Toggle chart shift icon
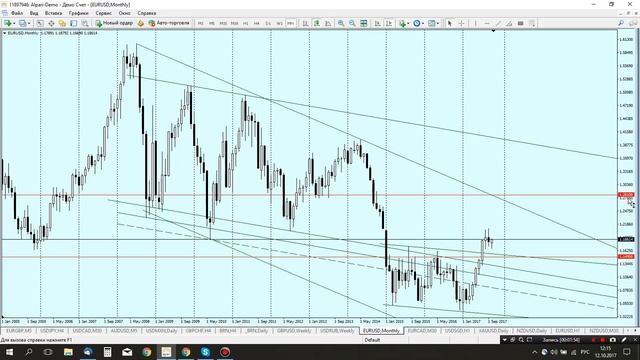Viewport: 640px width, 360px height. [x=389, y=23]
